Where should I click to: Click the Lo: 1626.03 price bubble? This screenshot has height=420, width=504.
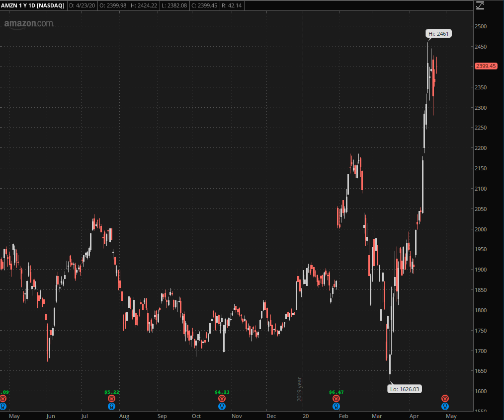coord(405,389)
